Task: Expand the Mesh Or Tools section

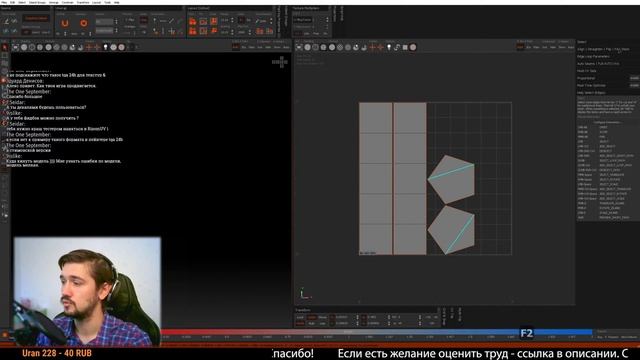Action: 587,71
